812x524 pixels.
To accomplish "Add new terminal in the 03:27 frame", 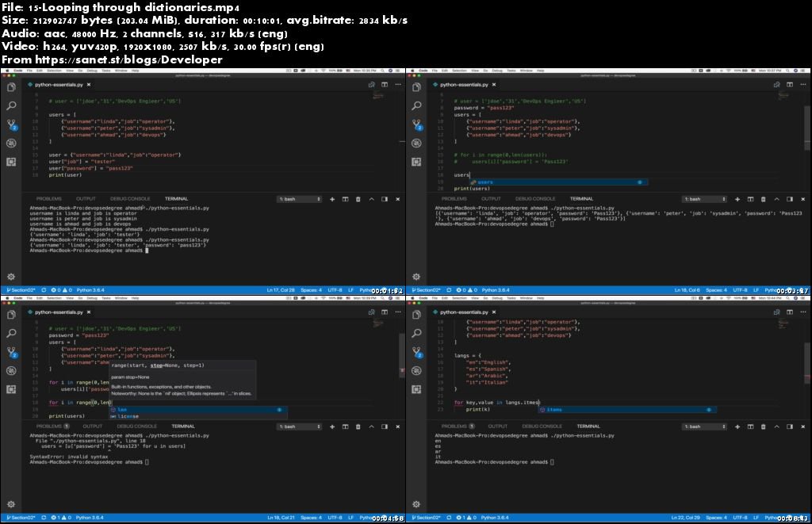I will point(737,199).
